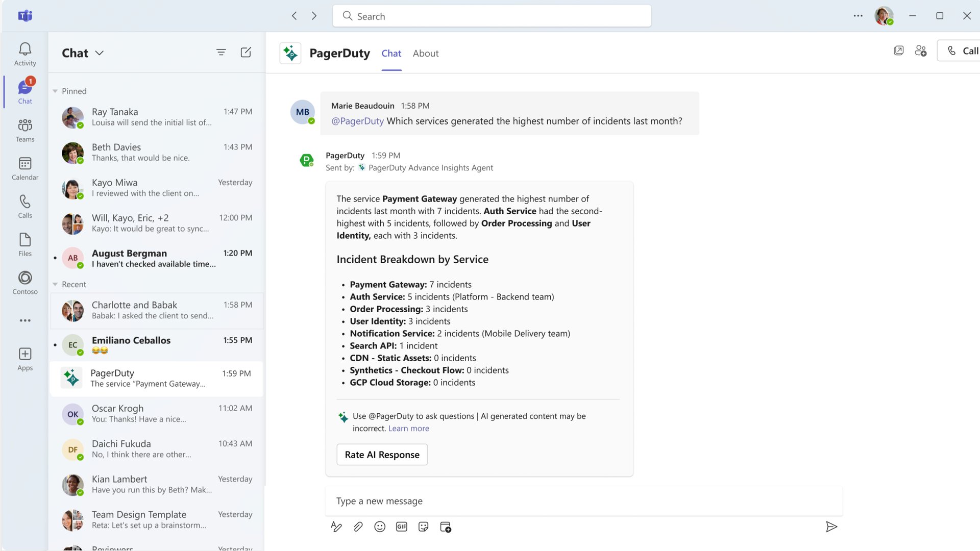Open the Learn more link
The width and height of the screenshot is (980, 551).
tap(409, 429)
